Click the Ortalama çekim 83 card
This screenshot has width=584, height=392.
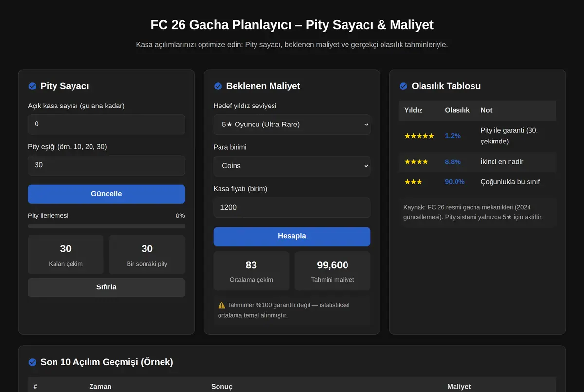coord(251,271)
